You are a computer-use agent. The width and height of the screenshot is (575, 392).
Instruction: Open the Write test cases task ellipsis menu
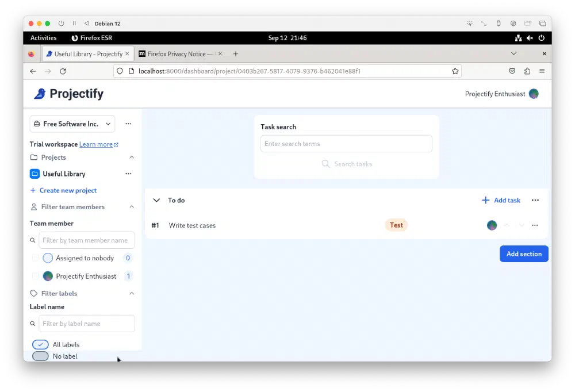[535, 225]
